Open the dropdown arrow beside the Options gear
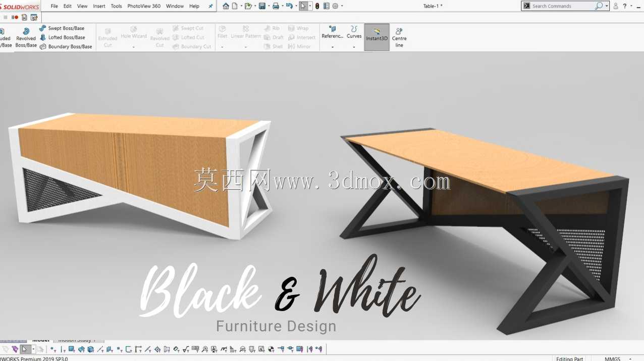The width and height of the screenshot is (644, 361). [342, 6]
